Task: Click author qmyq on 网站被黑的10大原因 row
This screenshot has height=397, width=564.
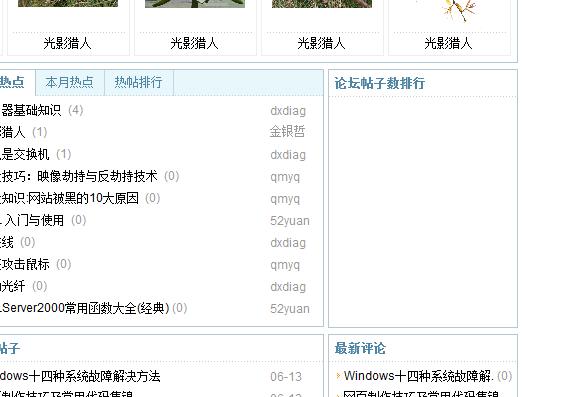Action: click(285, 199)
